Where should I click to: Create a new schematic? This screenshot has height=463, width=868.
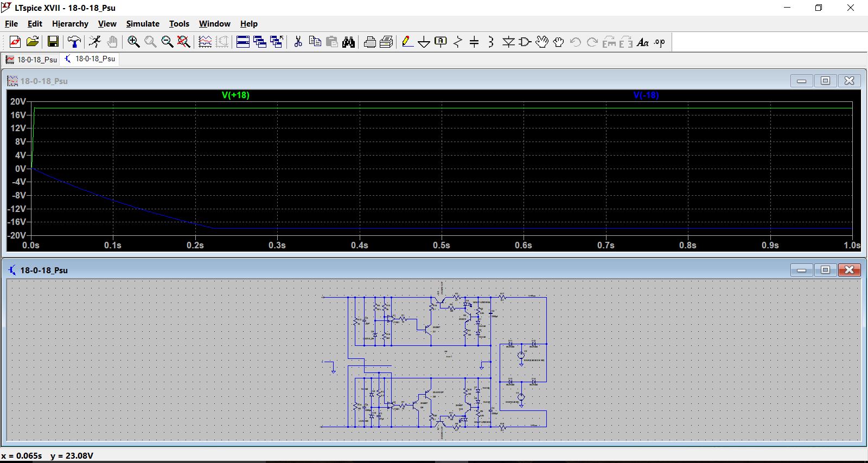pyautogui.click(x=15, y=42)
